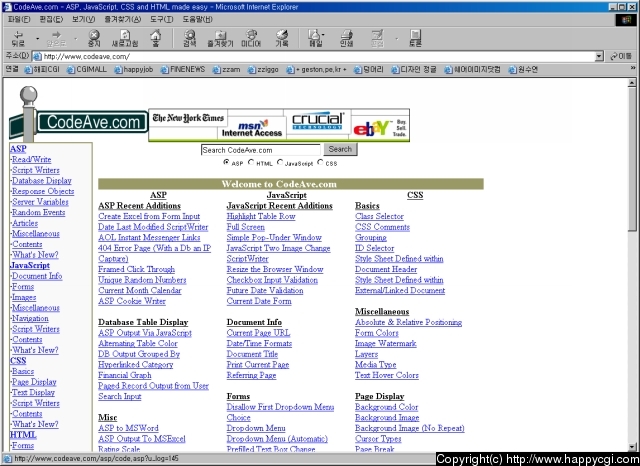Screen dimensions: 640x466
Task: Open the ASP to MSWord link
Action: tap(128, 428)
